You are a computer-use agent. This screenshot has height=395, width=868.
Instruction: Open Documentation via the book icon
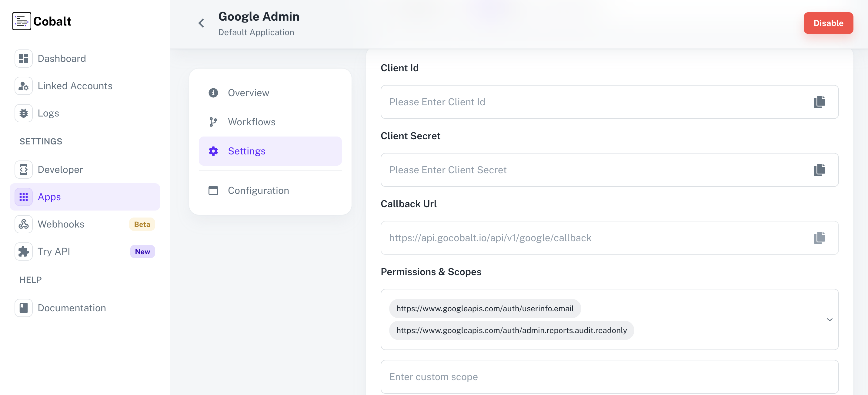point(23,307)
